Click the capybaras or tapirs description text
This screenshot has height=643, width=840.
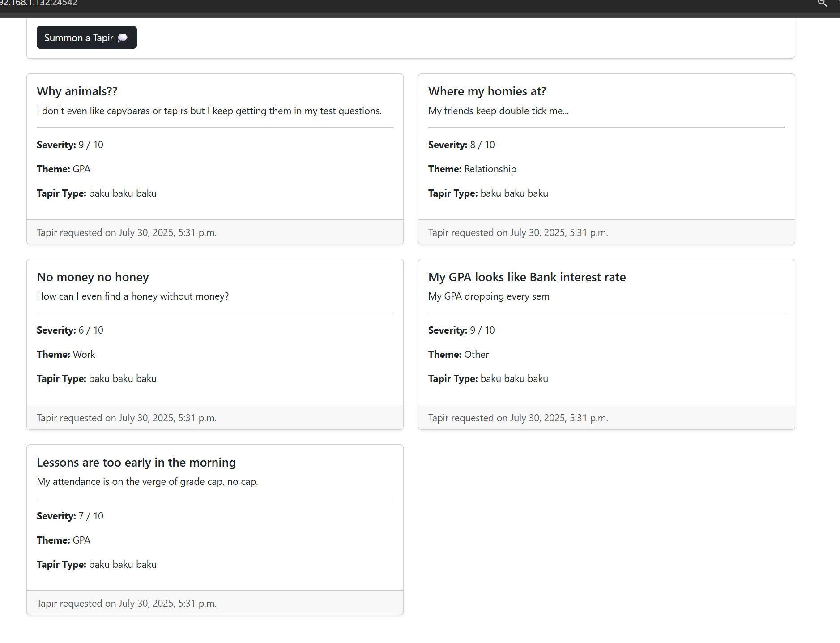209,111
